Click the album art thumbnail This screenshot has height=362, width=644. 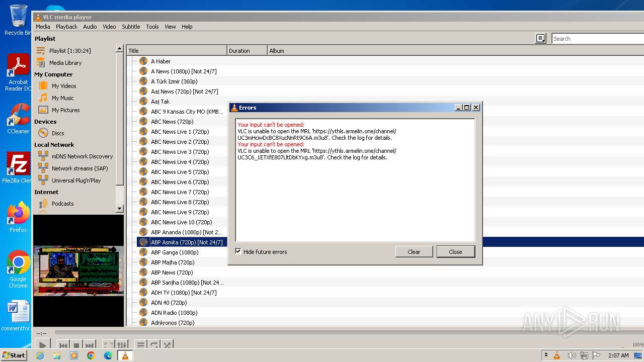78,270
